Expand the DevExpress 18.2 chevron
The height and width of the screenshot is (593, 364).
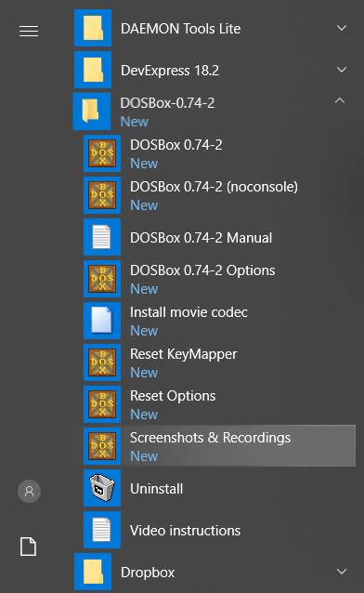[x=342, y=70]
